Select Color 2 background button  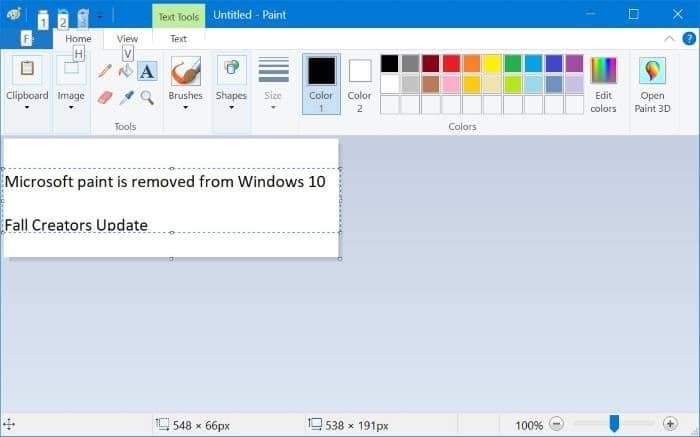[x=359, y=84]
